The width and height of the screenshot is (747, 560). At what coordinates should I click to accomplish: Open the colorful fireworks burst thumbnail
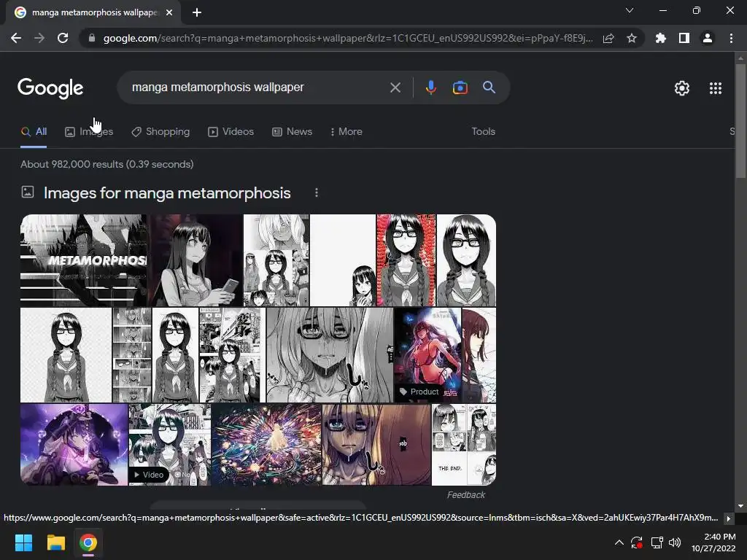pos(266,445)
